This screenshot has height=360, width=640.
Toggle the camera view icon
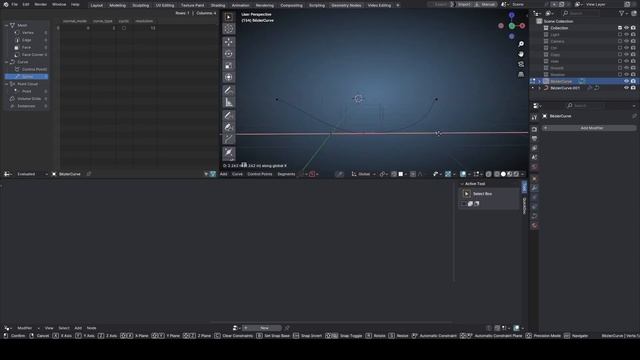pos(521,64)
